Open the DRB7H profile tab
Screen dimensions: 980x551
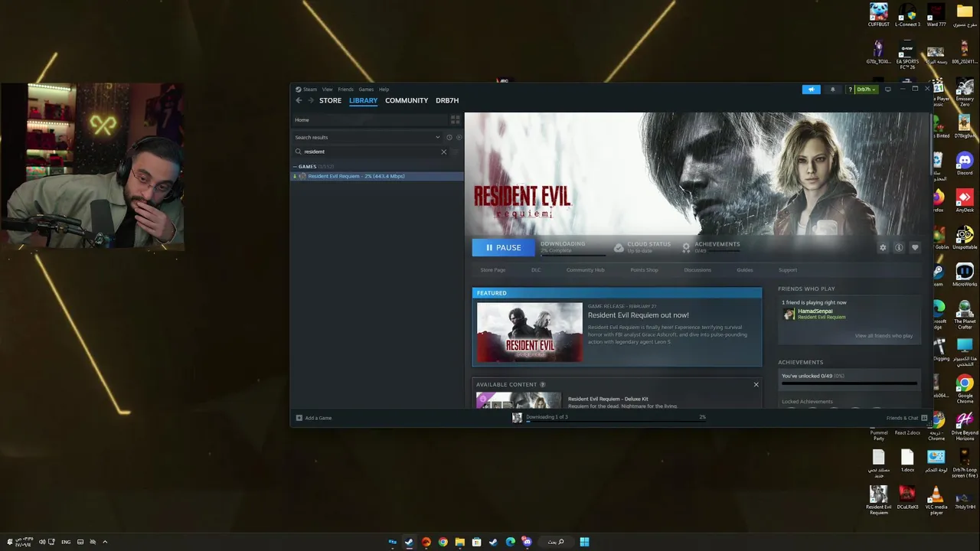[x=447, y=100]
